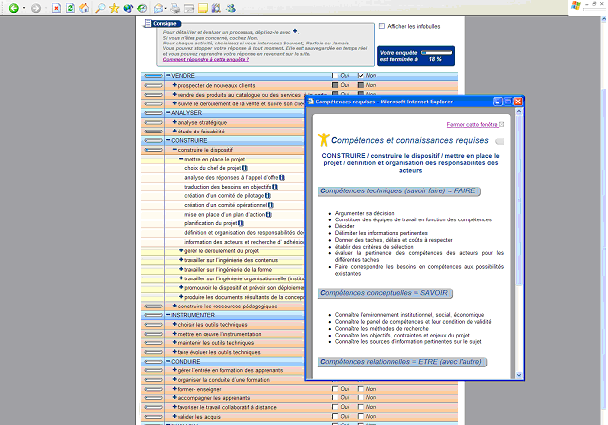Collapse the INSTRUMENTER section

(166, 315)
